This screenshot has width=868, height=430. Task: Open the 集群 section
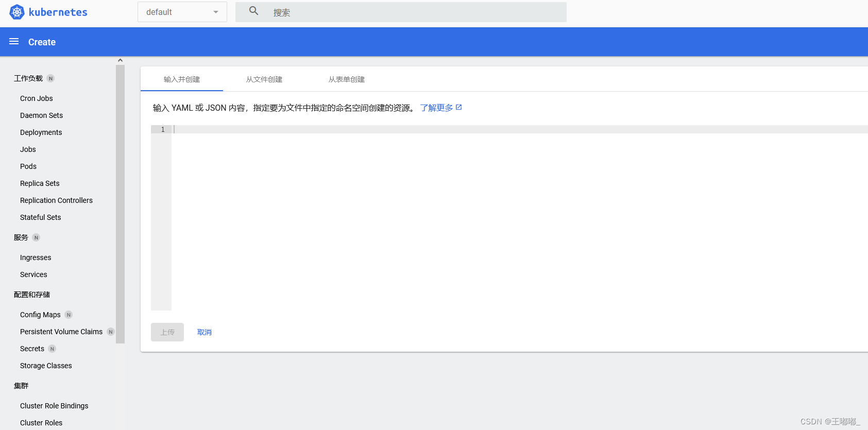coord(21,386)
